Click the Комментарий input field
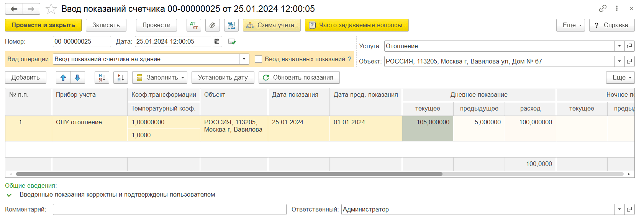This screenshot has width=644, height=218. [x=169, y=209]
